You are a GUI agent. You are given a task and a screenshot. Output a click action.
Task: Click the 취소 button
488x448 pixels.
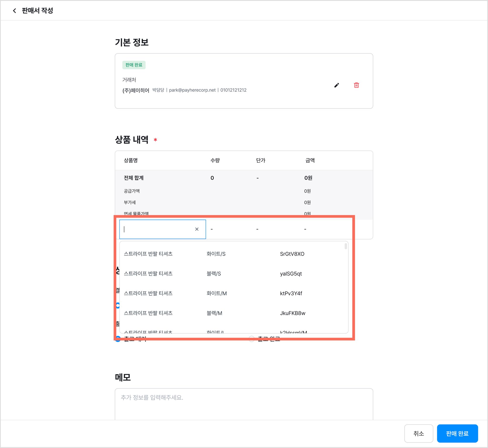point(419,433)
